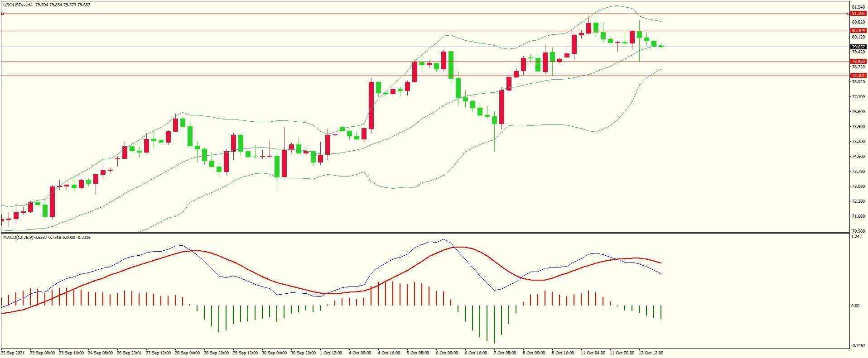Click the 72.380 price axis label
868x358 pixels.
(x=858, y=201)
